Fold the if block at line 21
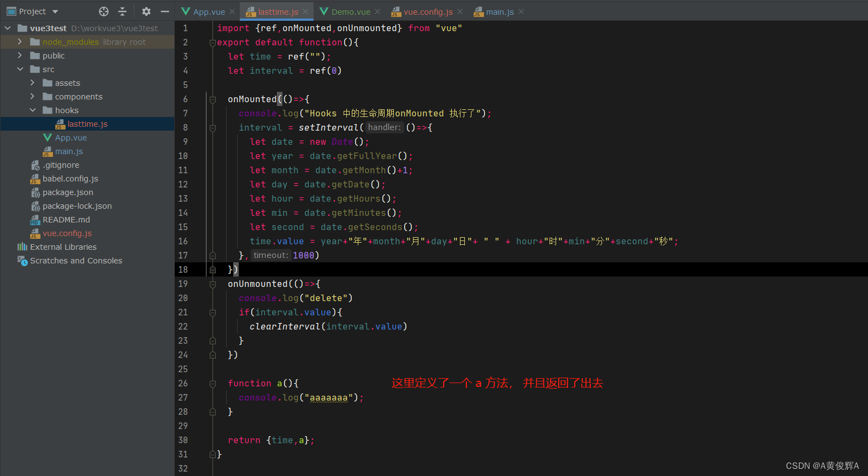Image resolution: width=868 pixels, height=476 pixels. pyautogui.click(x=212, y=313)
